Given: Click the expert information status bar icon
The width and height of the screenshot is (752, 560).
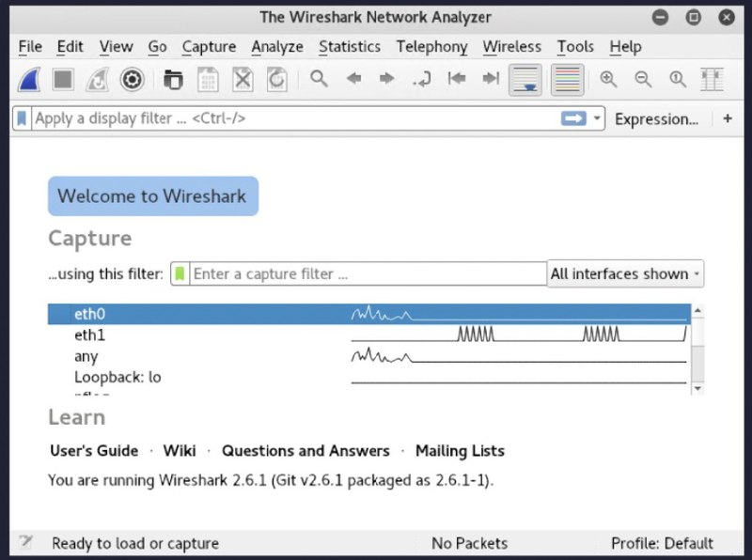Looking at the screenshot, I should [x=26, y=542].
